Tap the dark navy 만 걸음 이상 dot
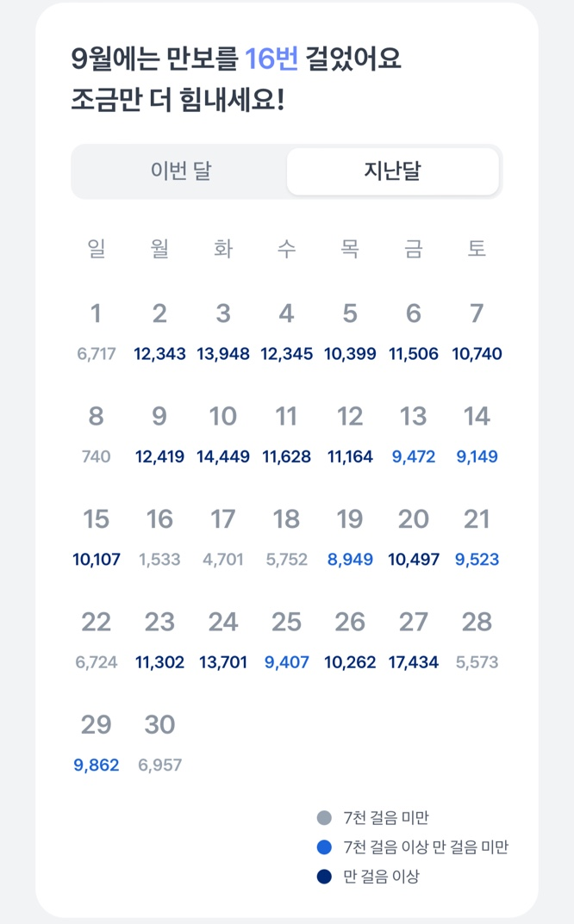Viewport: 574px width, 924px height. click(x=324, y=877)
